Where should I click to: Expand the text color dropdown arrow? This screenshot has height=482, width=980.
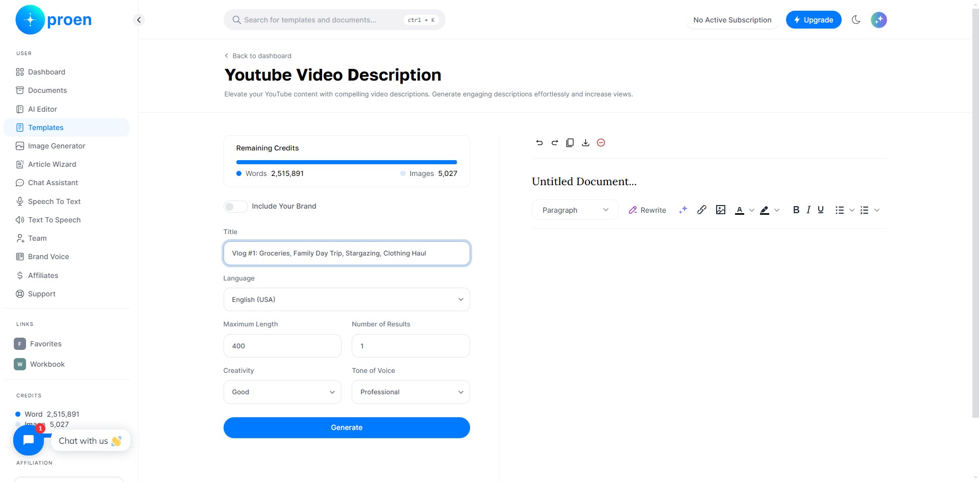pos(752,210)
